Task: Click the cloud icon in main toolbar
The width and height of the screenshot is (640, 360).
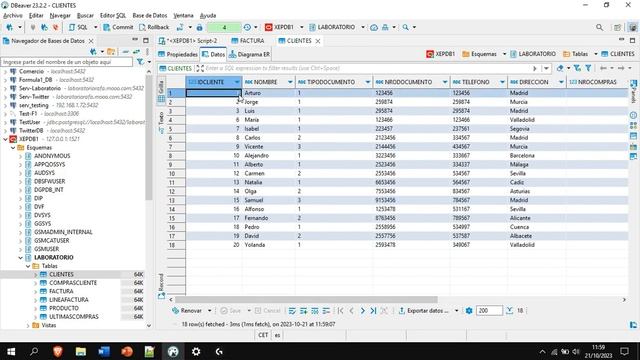Action: pos(374,27)
